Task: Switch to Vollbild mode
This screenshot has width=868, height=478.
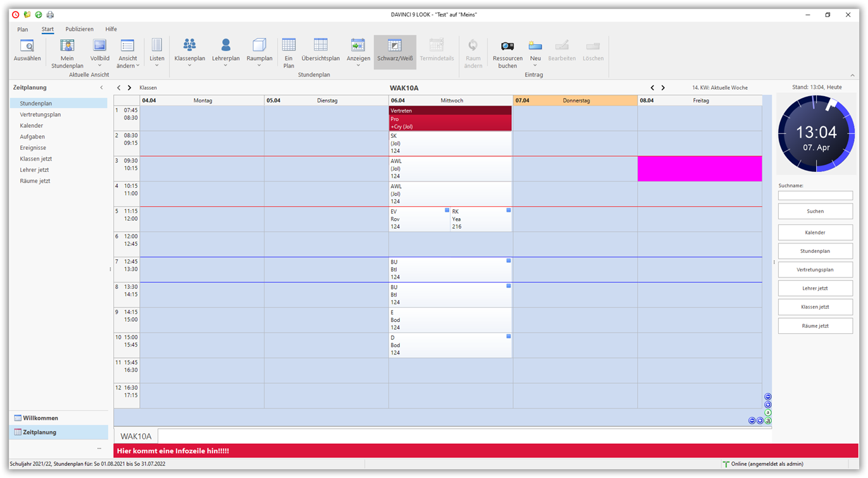Action: [x=99, y=47]
